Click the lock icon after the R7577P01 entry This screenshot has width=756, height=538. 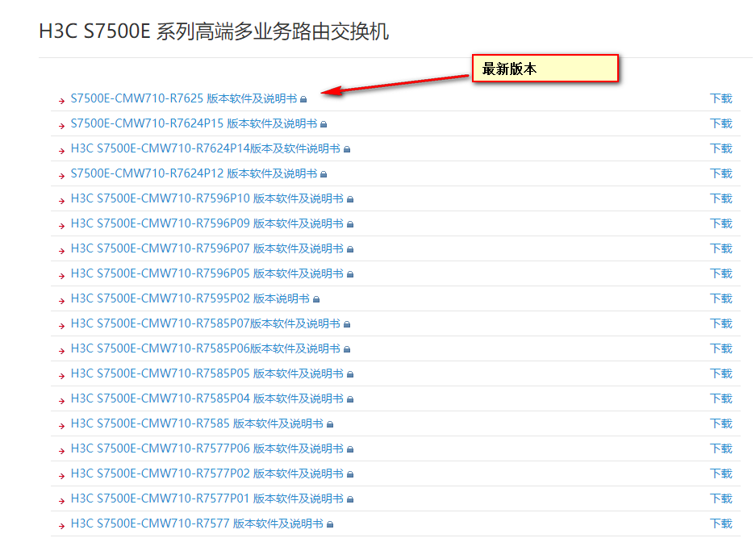(350, 500)
